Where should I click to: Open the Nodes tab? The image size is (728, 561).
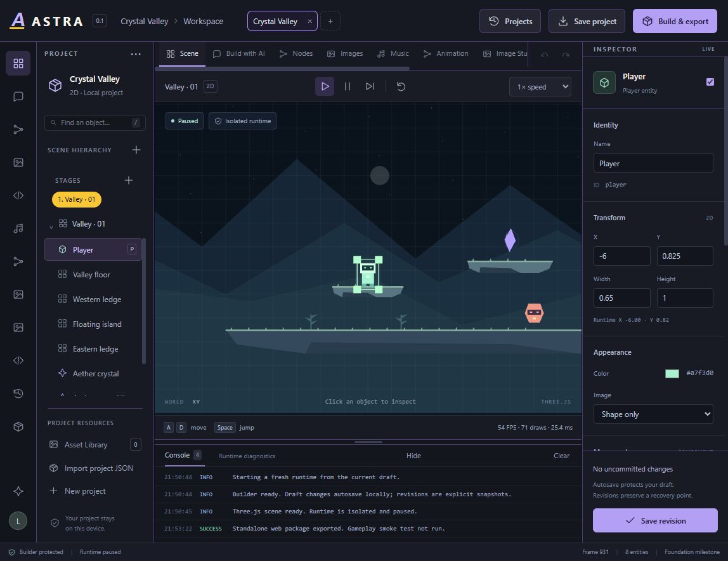click(296, 54)
